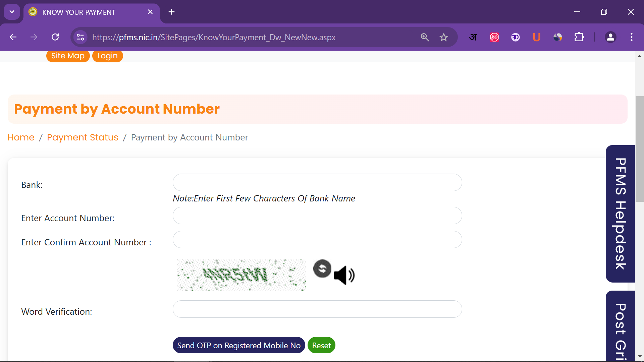Click the Send OTP on Registered Mobile No button
644x362 pixels.
tap(238, 345)
